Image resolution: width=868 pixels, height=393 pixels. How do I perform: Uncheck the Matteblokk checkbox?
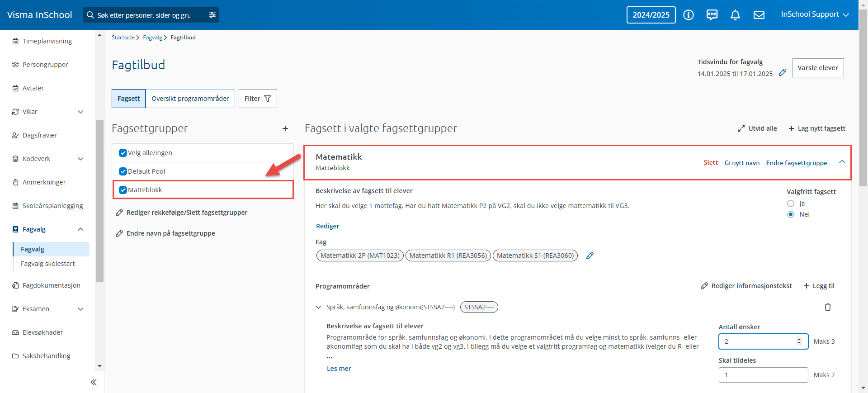click(123, 190)
